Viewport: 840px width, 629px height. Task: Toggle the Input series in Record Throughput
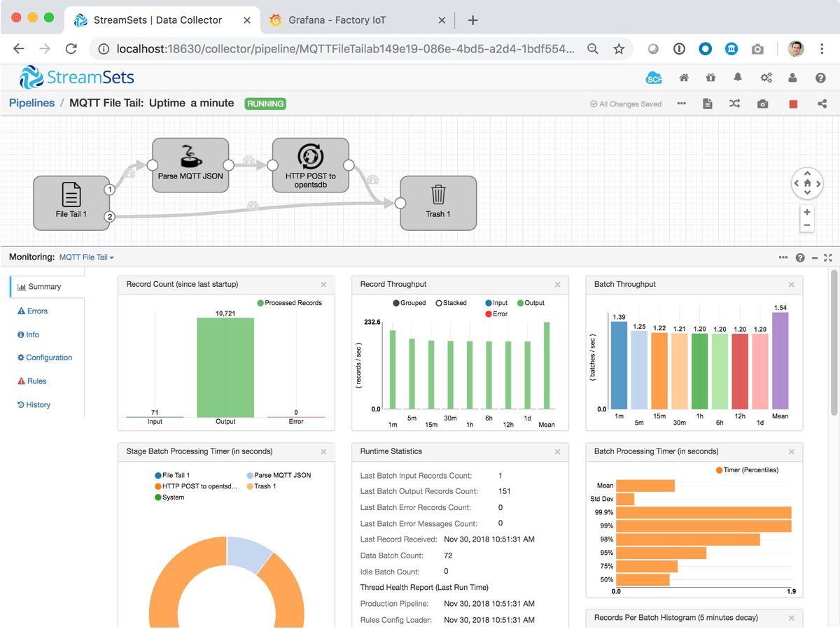[x=496, y=303]
